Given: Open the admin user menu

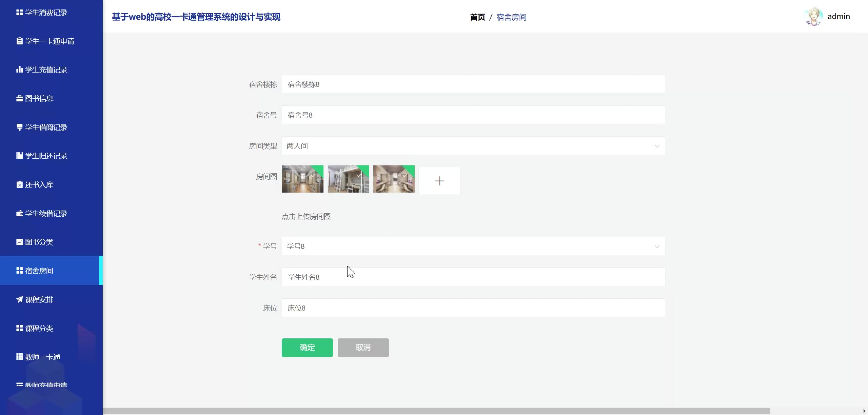Looking at the screenshot, I should click(x=838, y=16).
